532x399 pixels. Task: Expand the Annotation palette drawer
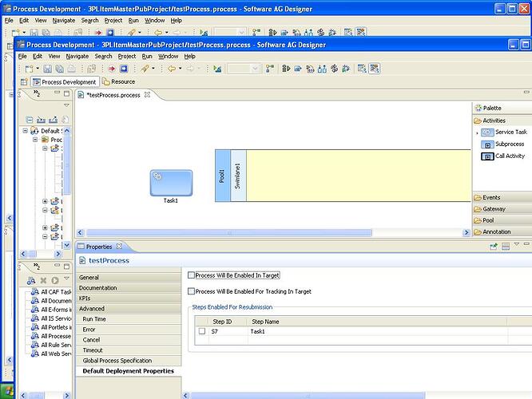pos(502,232)
